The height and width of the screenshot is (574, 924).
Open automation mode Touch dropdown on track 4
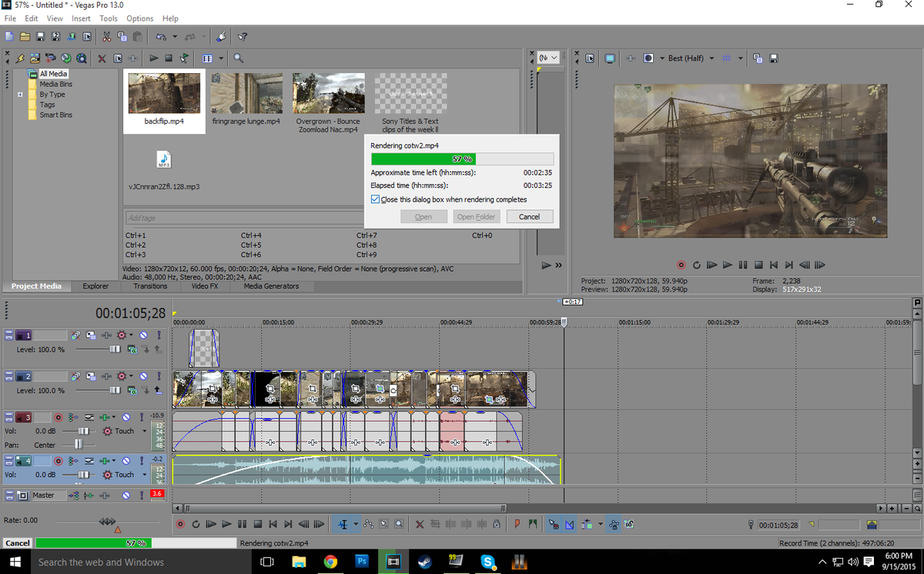[x=144, y=475]
